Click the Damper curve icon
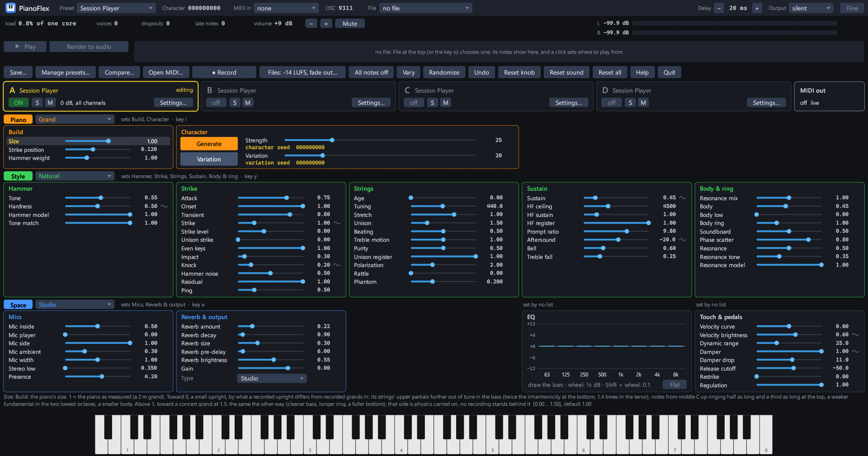 pos(855,352)
